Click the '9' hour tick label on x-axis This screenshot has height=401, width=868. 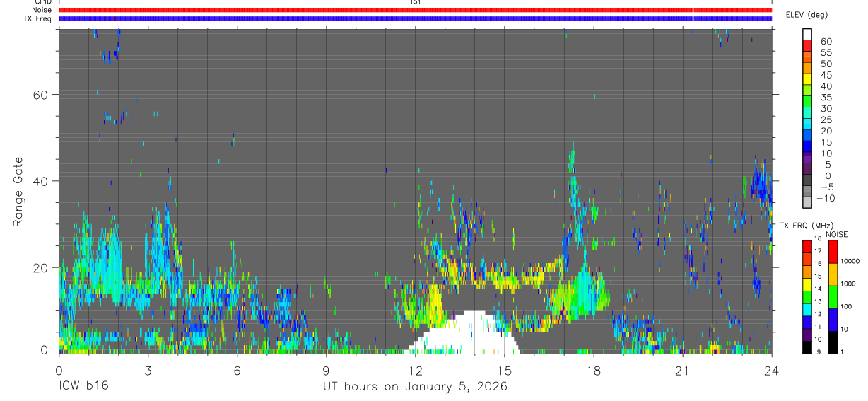point(326,369)
